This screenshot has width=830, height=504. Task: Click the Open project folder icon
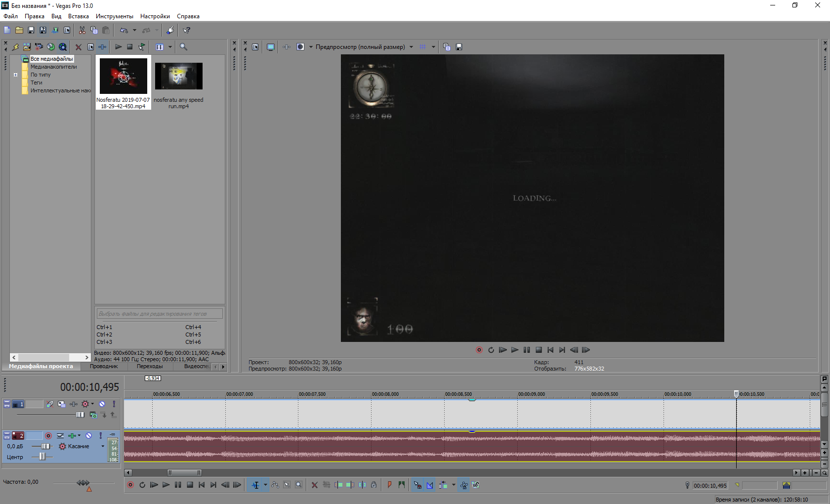point(19,30)
